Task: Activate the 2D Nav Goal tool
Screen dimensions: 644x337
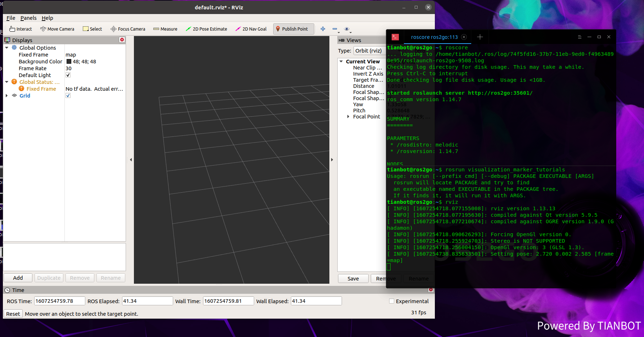Action: click(x=251, y=29)
